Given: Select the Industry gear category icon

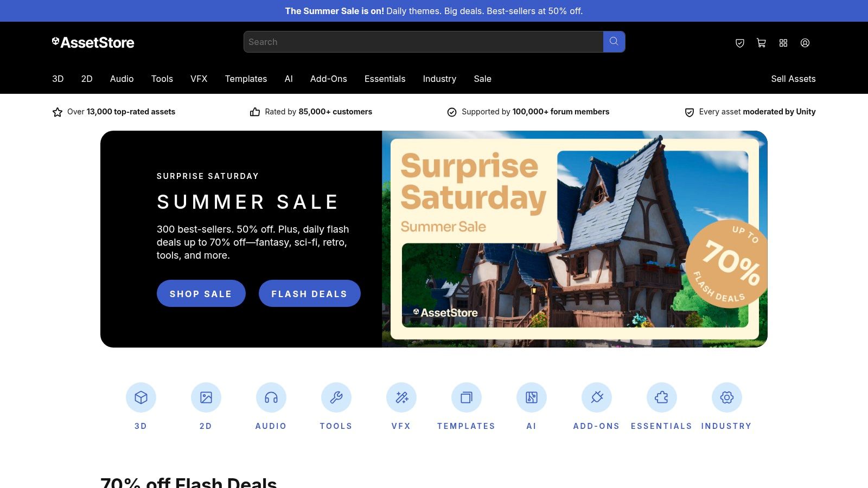Looking at the screenshot, I should click(x=727, y=397).
